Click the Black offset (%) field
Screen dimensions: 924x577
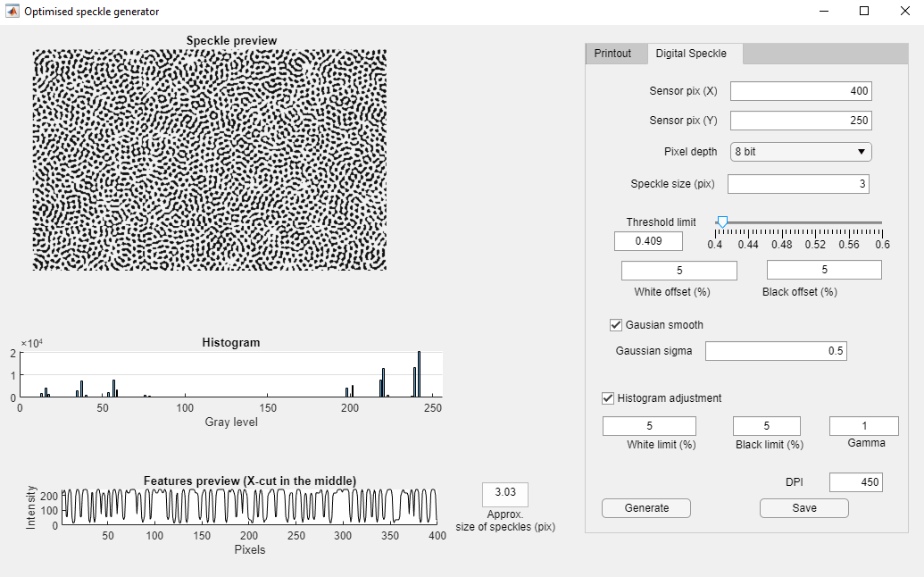click(824, 270)
